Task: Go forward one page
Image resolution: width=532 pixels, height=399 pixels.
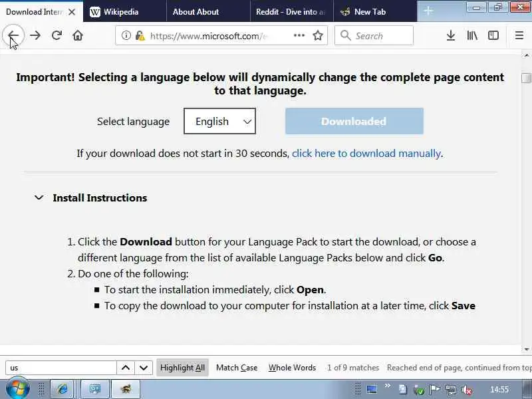Action: 35,35
